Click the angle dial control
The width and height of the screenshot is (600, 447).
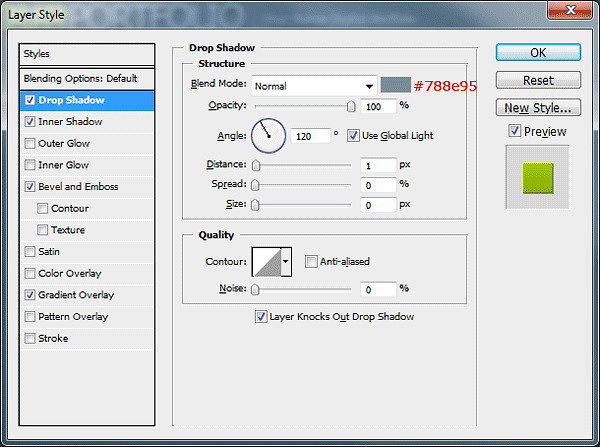268,135
